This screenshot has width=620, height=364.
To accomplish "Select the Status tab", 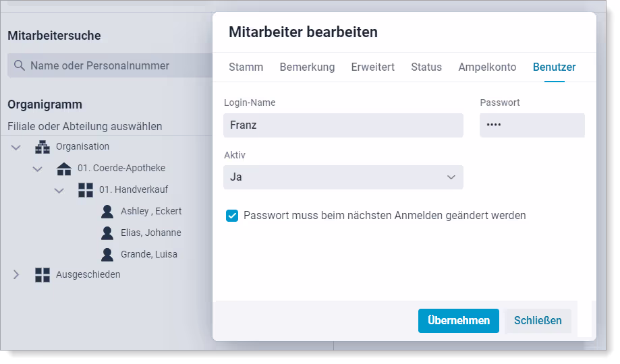I will coord(426,67).
